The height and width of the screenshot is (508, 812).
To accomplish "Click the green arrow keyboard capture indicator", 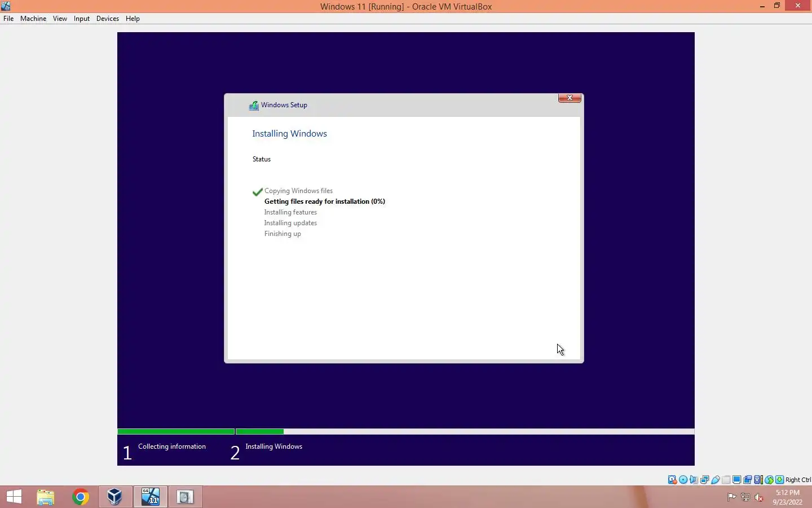I will [x=779, y=480].
